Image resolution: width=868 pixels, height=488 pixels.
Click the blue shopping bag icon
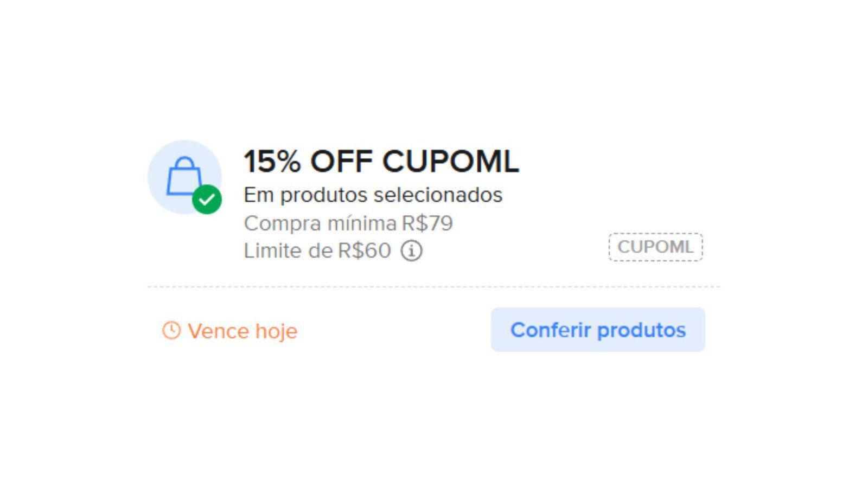[x=183, y=175]
